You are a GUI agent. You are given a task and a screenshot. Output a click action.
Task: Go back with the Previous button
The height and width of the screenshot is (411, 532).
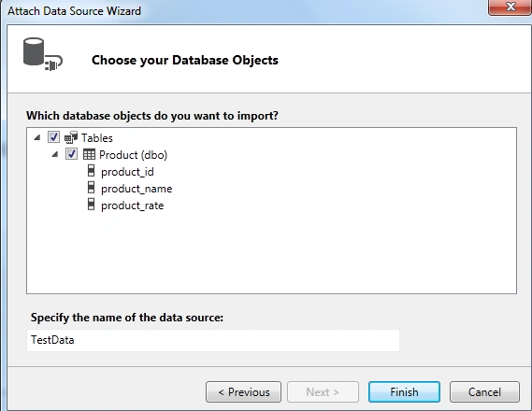243,392
